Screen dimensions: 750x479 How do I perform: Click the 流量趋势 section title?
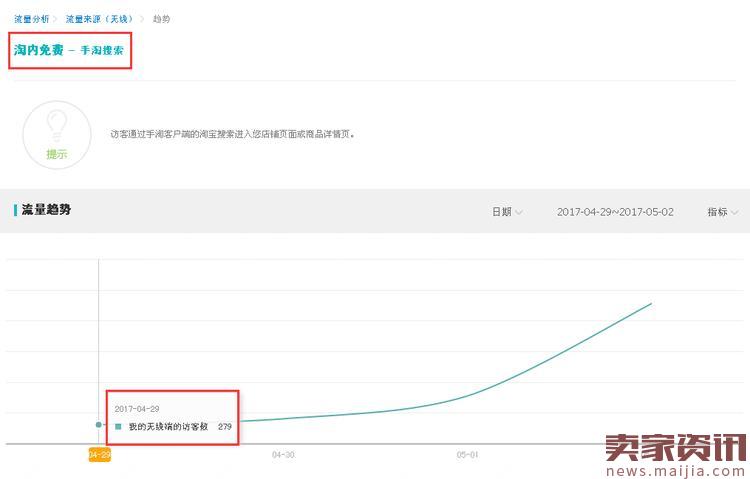(46, 210)
